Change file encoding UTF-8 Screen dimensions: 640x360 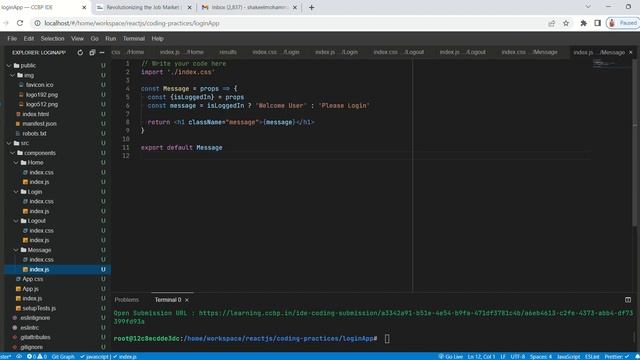click(x=518, y=356)
